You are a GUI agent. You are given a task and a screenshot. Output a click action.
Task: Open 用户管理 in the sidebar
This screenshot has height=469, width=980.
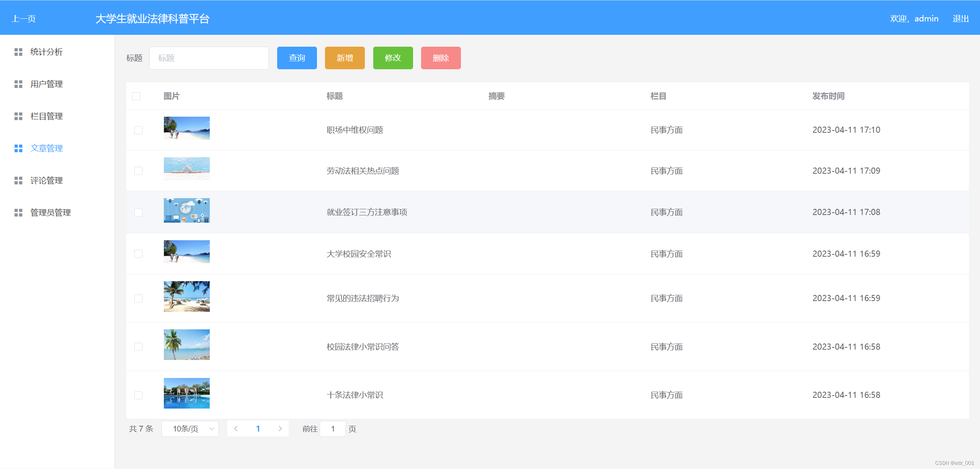point(46,84)
